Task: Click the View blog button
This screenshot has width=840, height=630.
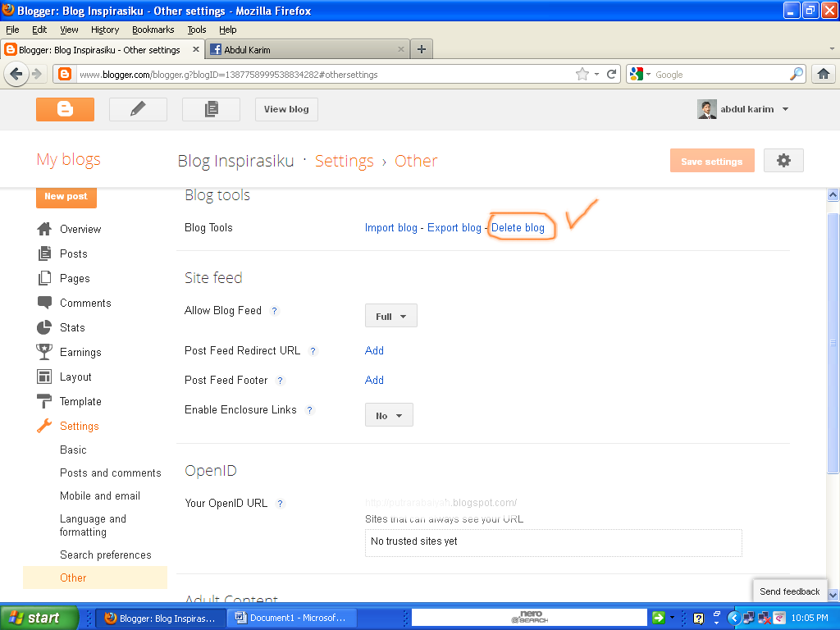Action: [286, 109]
